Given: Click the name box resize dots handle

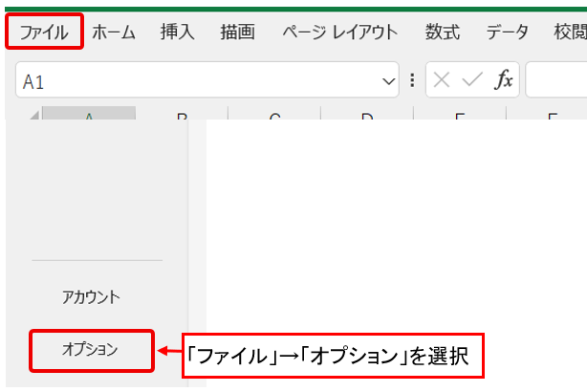Looking at the screenshot, I should [412, 81].
